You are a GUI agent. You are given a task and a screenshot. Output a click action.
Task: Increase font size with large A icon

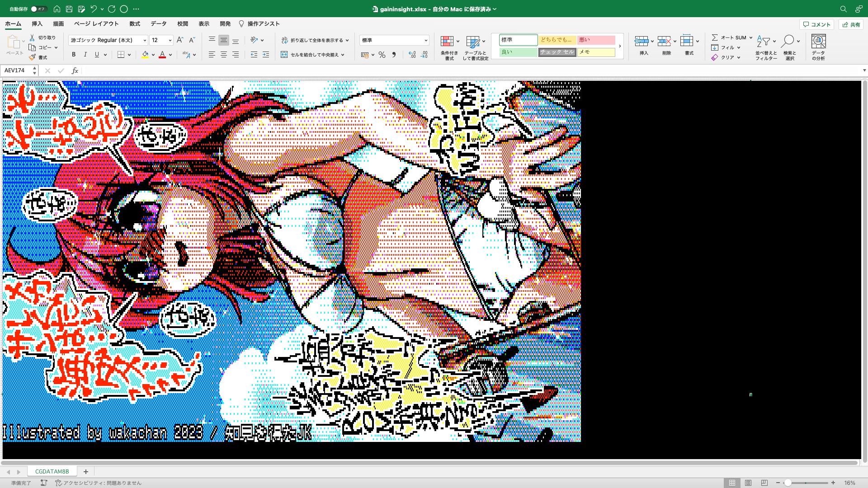click(180, 40)
